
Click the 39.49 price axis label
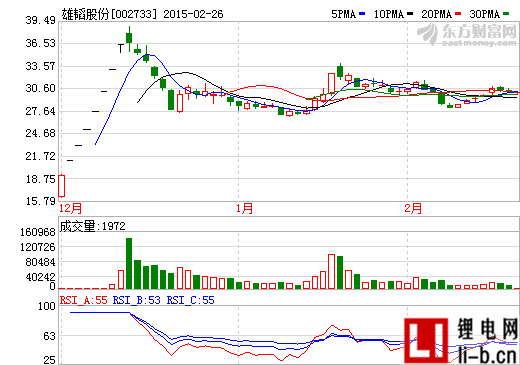click(41, 21)
